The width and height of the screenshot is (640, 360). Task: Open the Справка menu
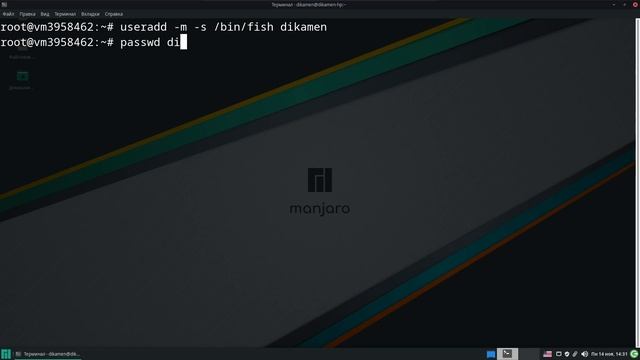click(113, 14)
